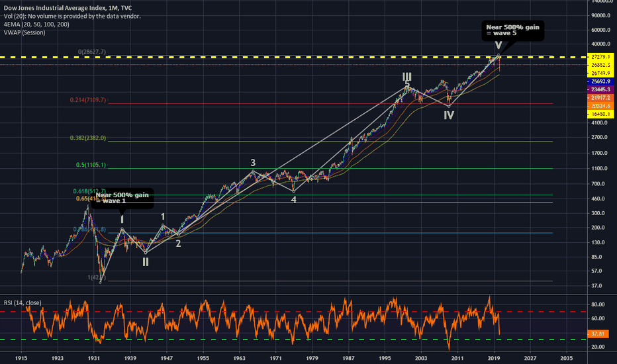This screenshot has height=364, width=617.
Task: Select the sub-wave 2 label
Action: point(178,244)
